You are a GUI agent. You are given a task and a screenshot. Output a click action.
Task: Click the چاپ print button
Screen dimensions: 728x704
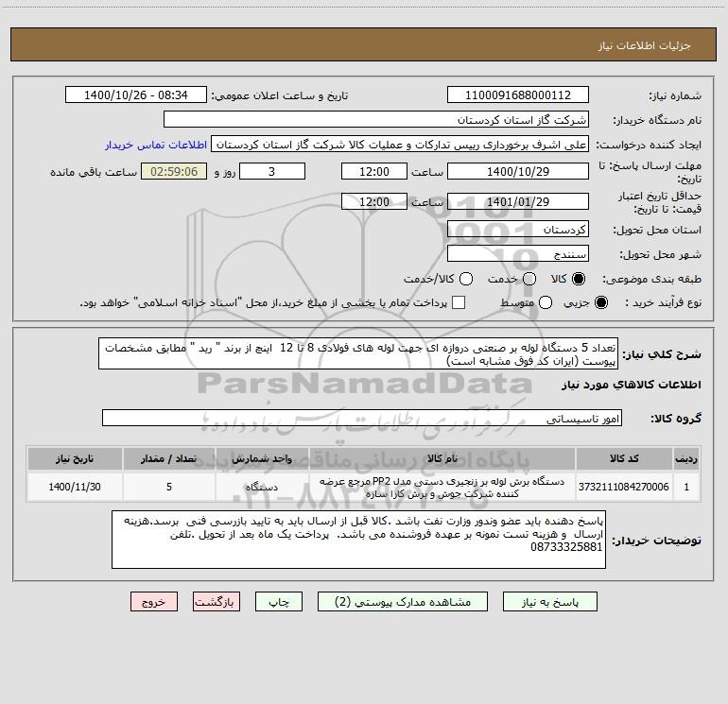point(279,602)
